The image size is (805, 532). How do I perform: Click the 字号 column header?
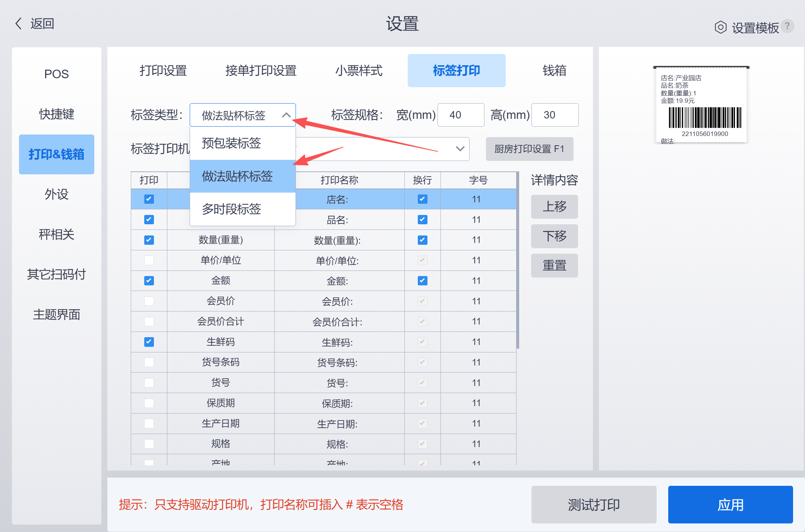pyautogui.click(x=478, y=180)
